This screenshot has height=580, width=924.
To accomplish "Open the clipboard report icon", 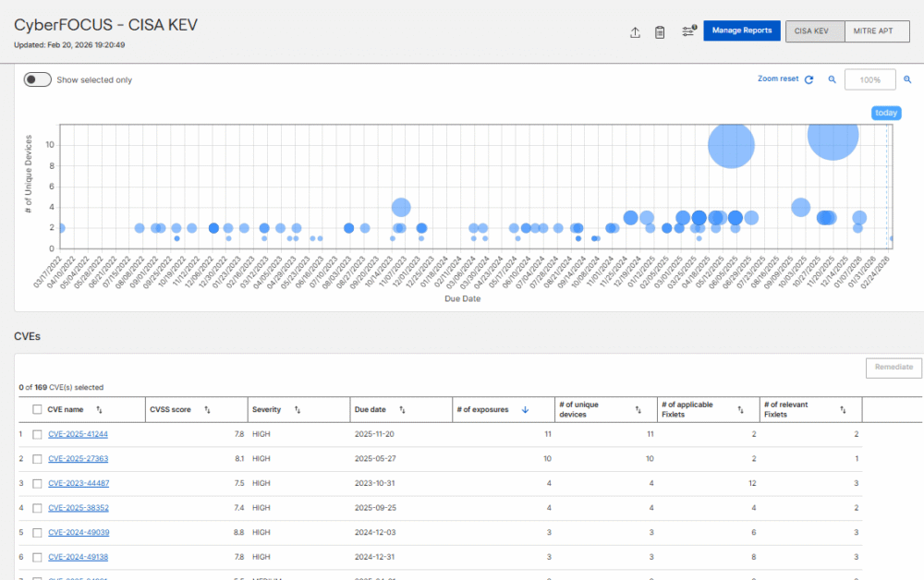I will 660,32.
